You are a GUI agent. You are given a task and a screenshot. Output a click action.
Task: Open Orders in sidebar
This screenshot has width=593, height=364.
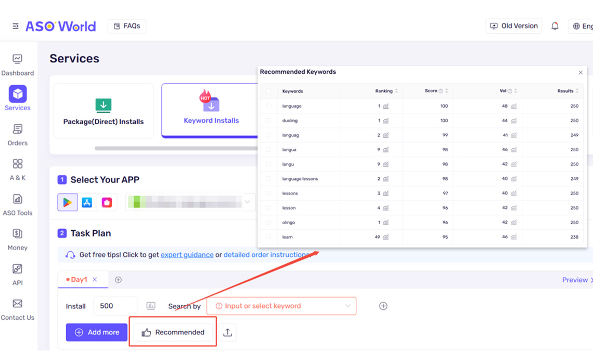point(17,135)
